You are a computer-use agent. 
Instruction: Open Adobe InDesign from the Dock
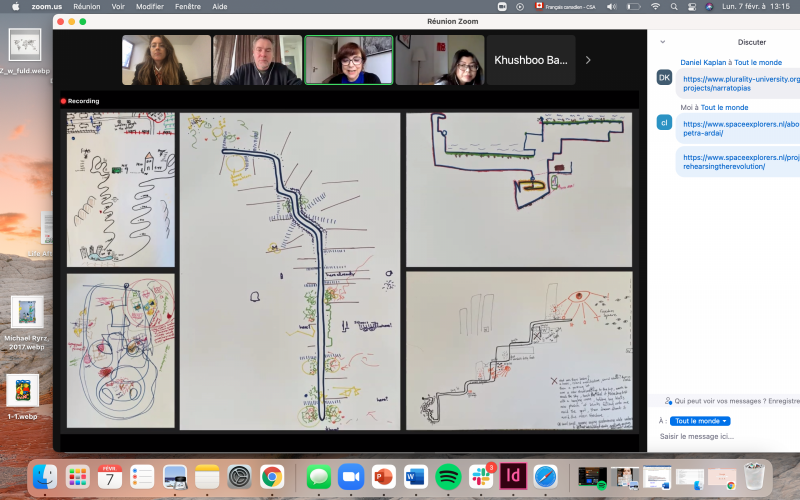pyautogui.click(x=513, y=477)
